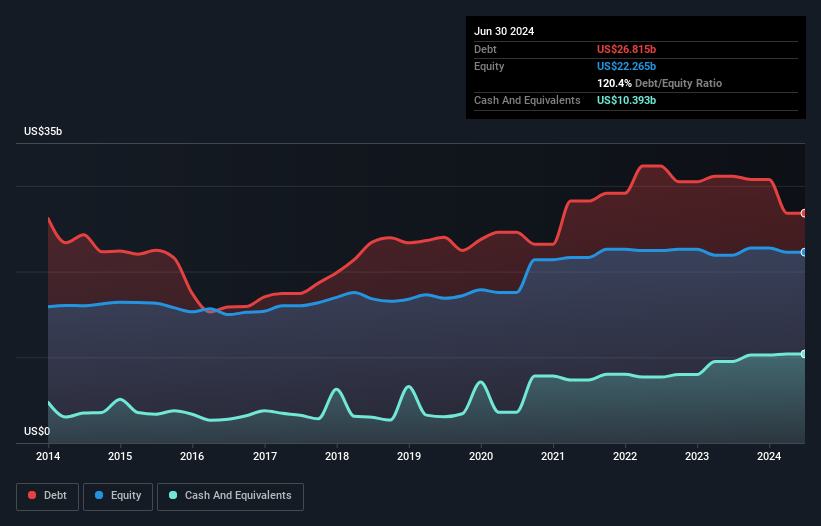Click the blue Equity legend dot
Screen dimensions: 821x526
pyautogui.click(x=101, y=496)
